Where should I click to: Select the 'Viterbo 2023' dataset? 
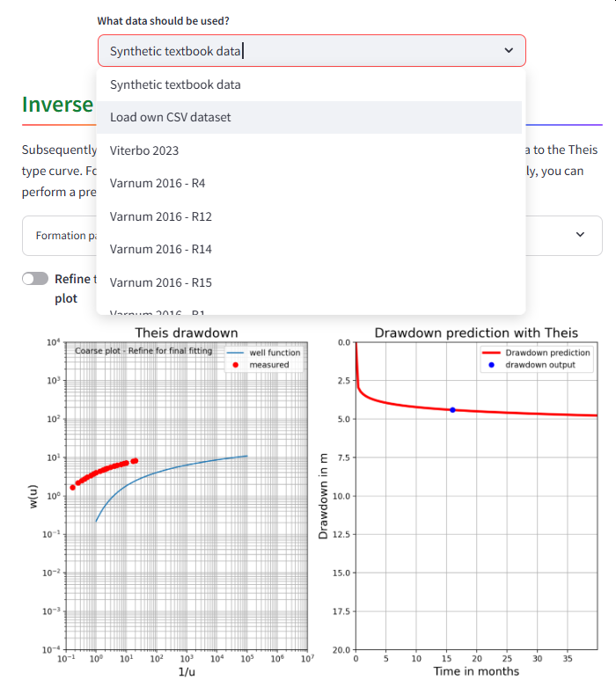coord(309,150)
